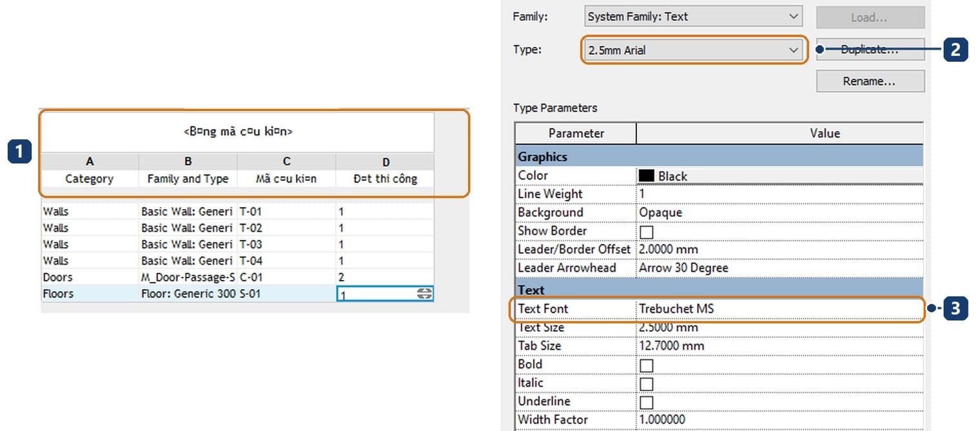Select the Width Factor value 1.000000
The width and height of the screenshot is (980, 431).
(779, 419)
